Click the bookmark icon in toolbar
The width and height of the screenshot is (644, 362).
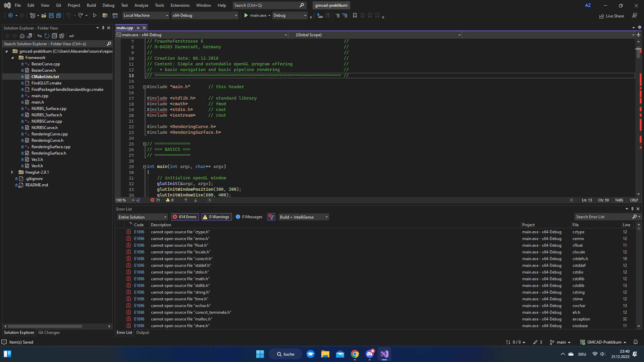coord(355,15)
